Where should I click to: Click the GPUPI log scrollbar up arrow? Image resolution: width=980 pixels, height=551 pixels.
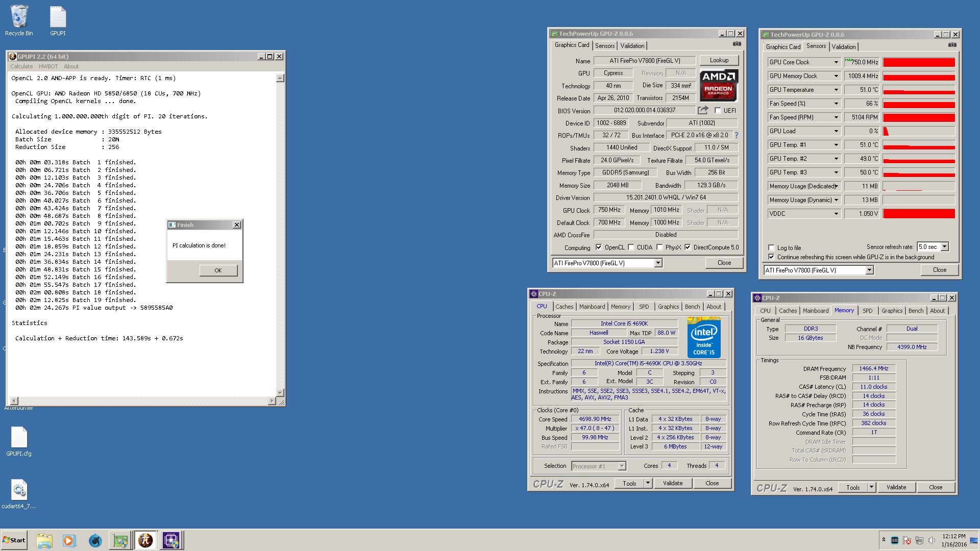(x=280, y=78)
